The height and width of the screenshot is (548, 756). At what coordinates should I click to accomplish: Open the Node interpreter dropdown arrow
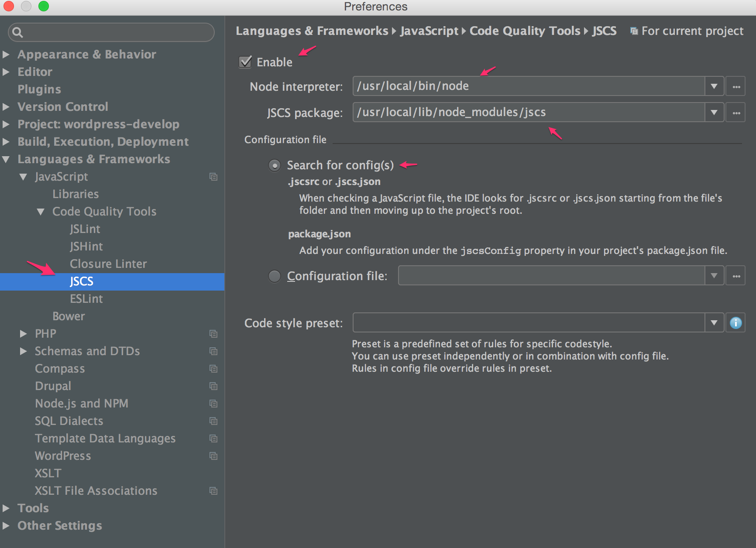click(714, 86)
